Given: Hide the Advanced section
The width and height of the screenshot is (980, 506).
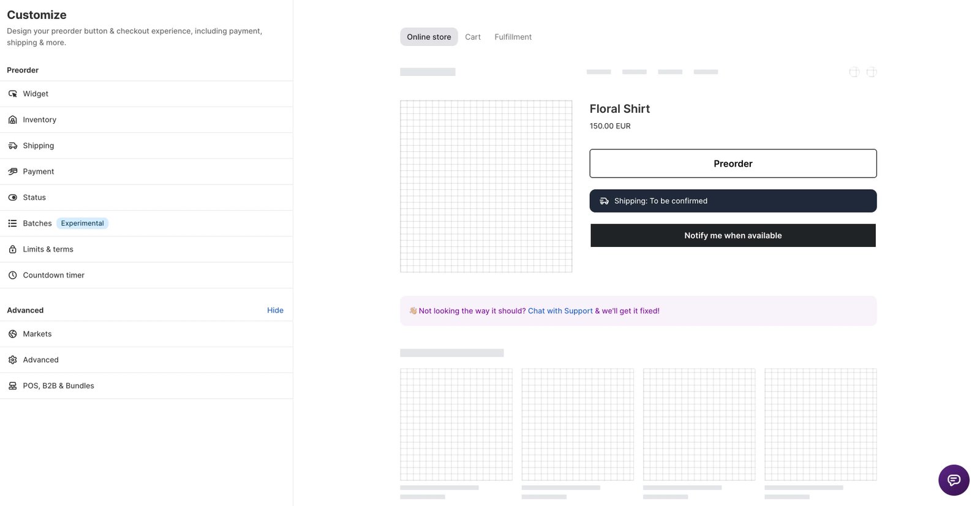Looking at the screenshot, I should 275,310.
